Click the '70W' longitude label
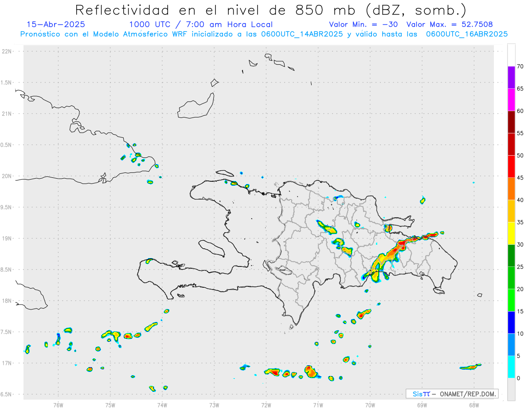The width and height of the screenshot is (532, 411). (370, 405)
